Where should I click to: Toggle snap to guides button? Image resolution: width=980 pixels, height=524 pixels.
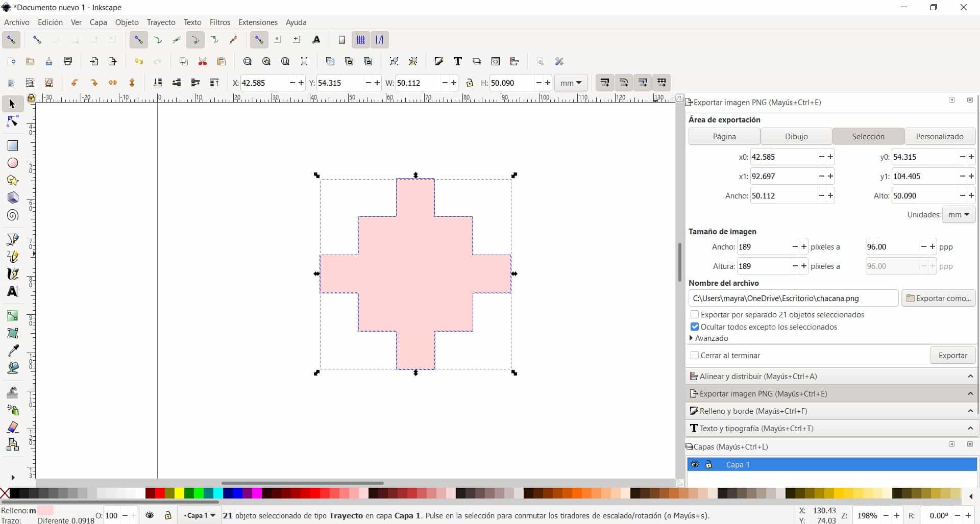[380, 40]
